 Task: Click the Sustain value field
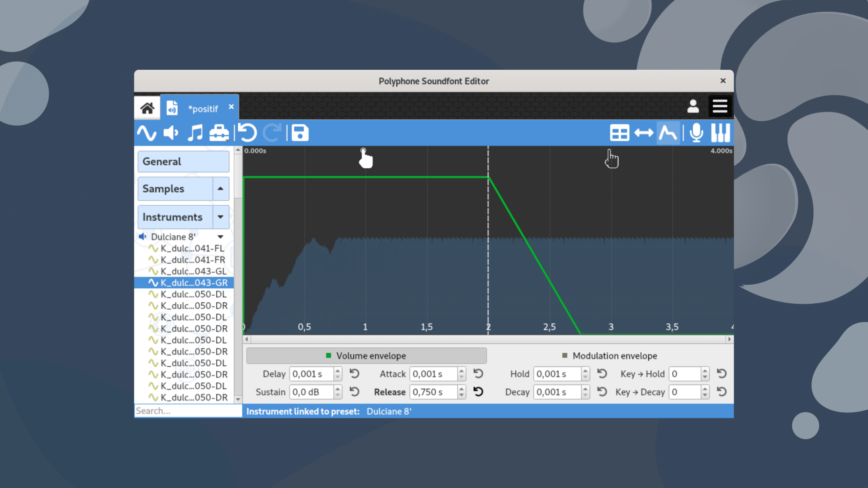point(312,392)
